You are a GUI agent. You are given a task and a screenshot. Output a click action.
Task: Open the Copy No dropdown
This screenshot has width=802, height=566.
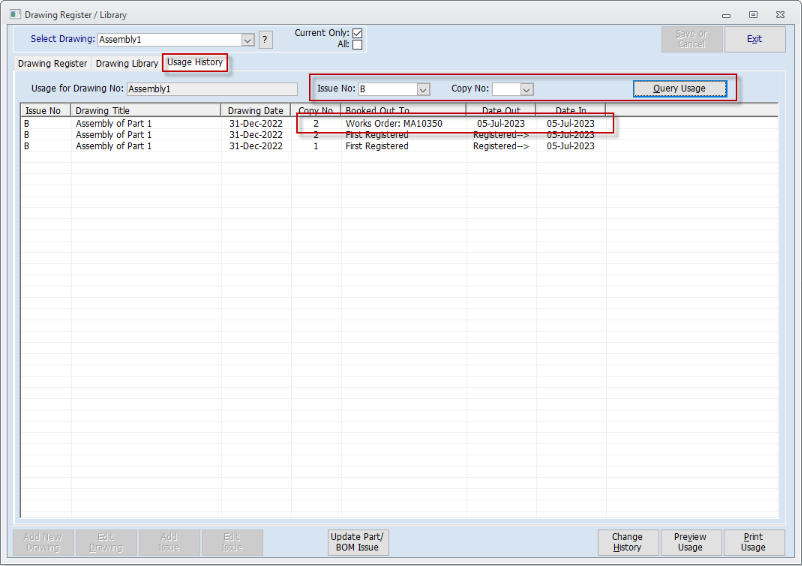526,89
